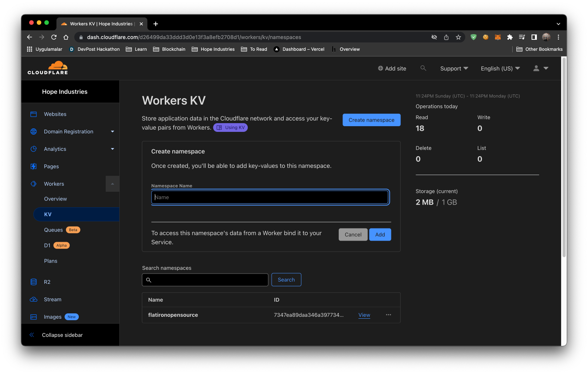Open Stream via its sidebar icon
Viewport: 588px width, 374px height.
34,299
